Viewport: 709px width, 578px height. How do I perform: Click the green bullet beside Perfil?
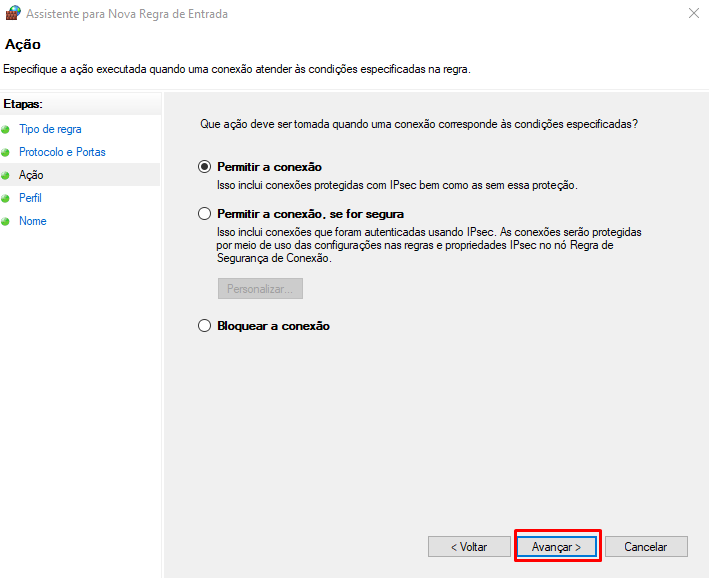(6, 199)
